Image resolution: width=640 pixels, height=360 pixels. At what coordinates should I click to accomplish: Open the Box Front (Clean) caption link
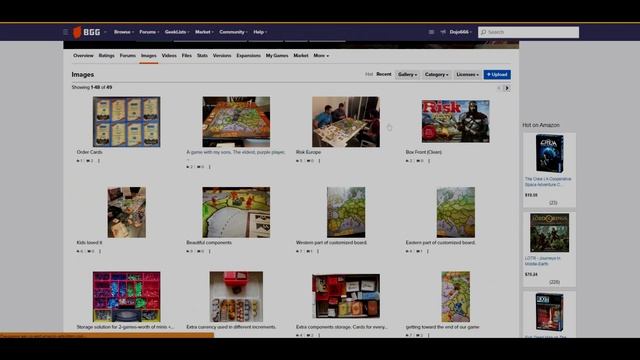[x=423, y=152]
